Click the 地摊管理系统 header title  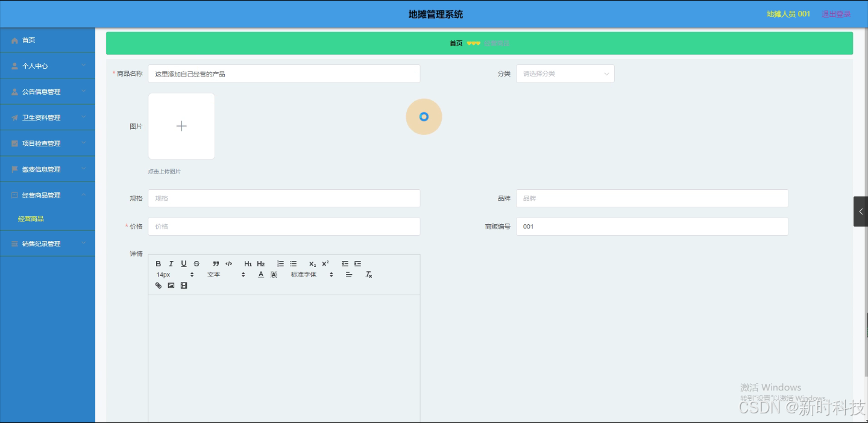click(x=436, y=14)
